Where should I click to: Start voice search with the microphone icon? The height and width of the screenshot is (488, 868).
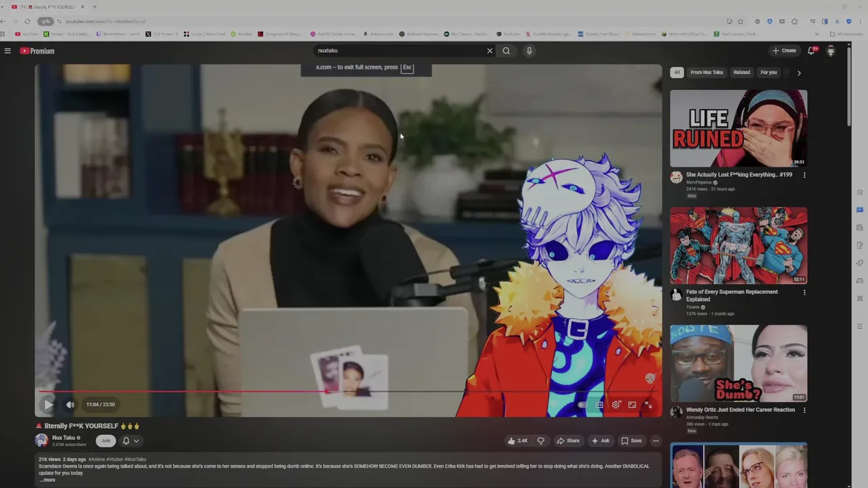coord(529,51)
